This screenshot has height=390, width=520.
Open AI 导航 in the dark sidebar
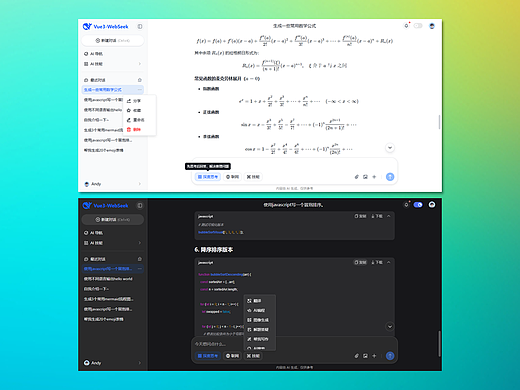click(113, 233)
